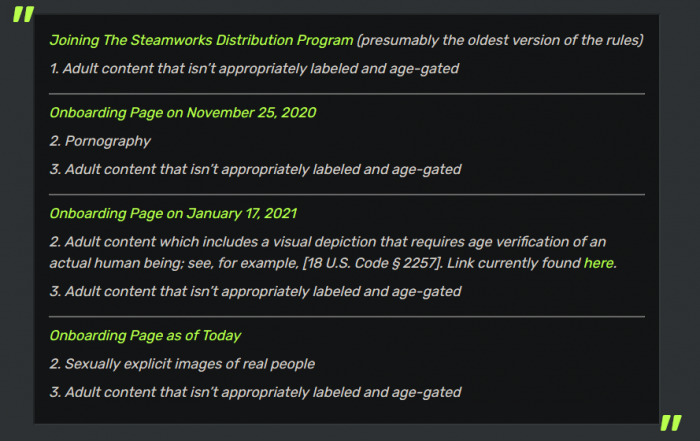Click the '2. Pornography' rule line
Viewport: 700px width, 441px height.
click(x=100, y=141)
